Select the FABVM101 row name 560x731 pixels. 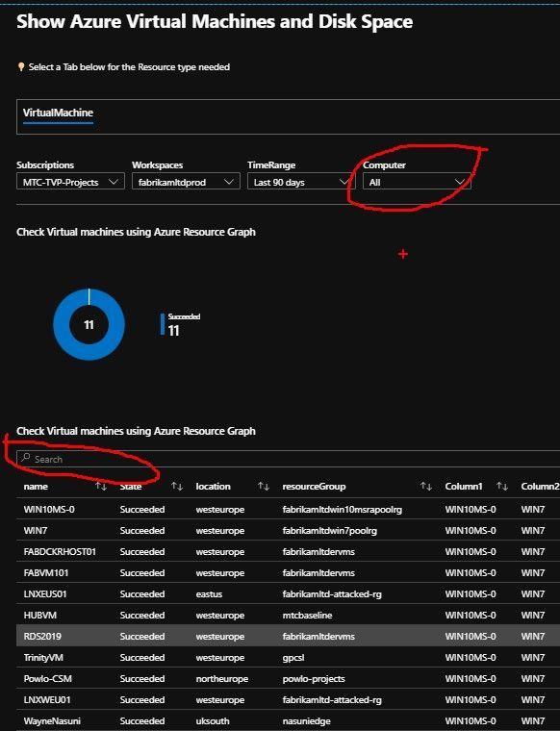(46, 573)
